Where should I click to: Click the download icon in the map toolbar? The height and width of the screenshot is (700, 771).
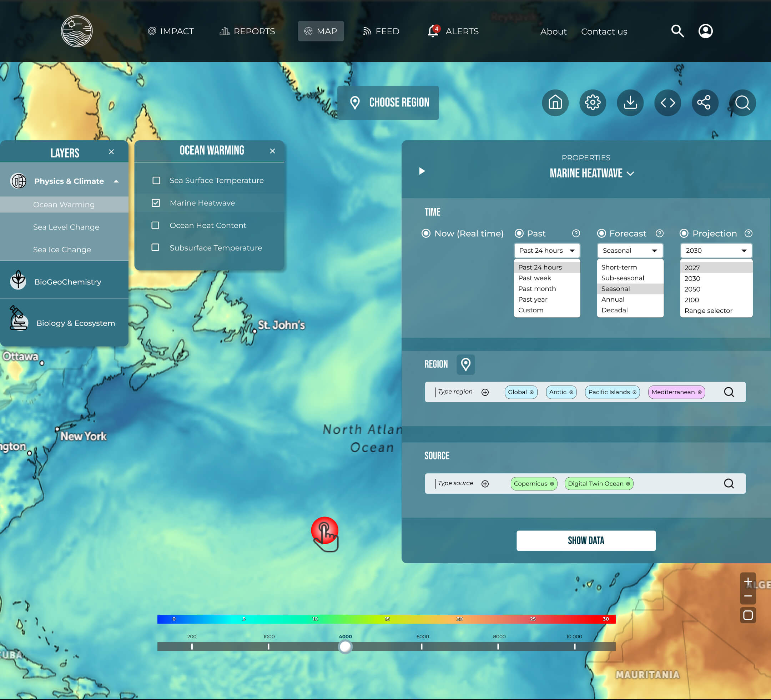pyautogui.click(x=630, y=102)
